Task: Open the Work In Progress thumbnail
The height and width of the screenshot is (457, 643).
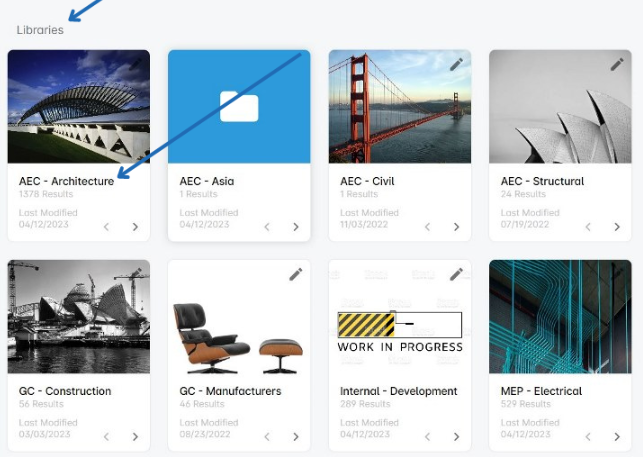Action: click(x=400, y=317)
